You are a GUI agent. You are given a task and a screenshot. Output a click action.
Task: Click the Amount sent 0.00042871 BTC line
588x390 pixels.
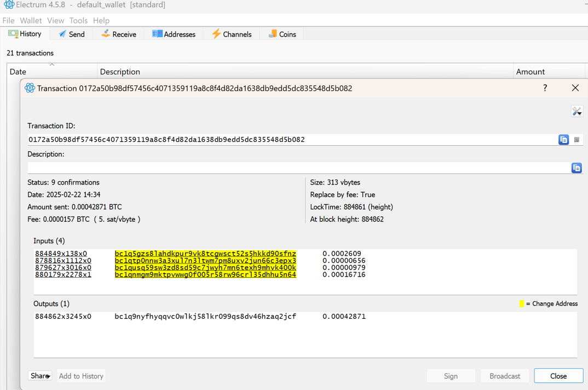[74, 207]
